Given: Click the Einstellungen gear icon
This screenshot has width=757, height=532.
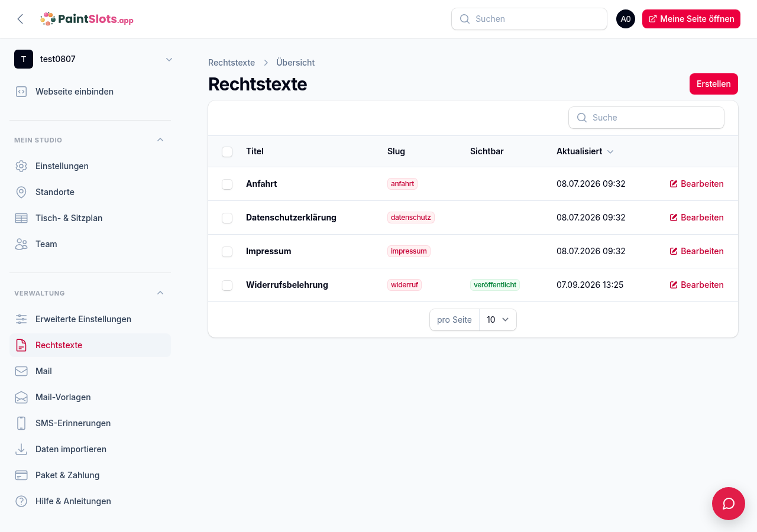Looking at the screenshot, I should pyautogui.click(x=21, y=166).
